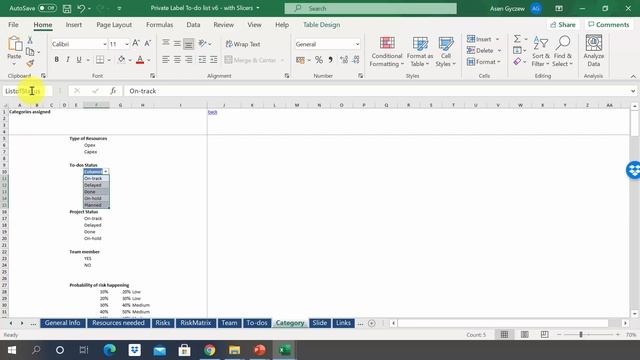
Task: Switch to the Insert tab
Action: (x=73, y=24)
